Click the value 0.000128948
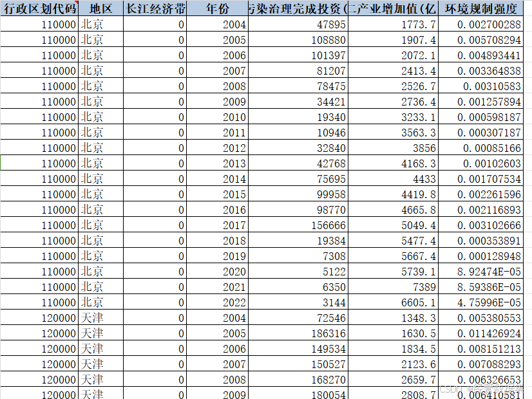 tap(480, 256)
